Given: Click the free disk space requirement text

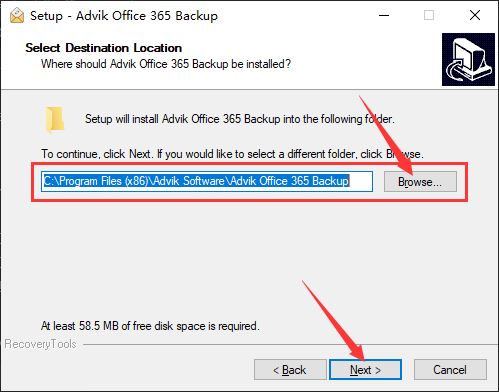Looking at the screenshot, I should pos(150,326).
